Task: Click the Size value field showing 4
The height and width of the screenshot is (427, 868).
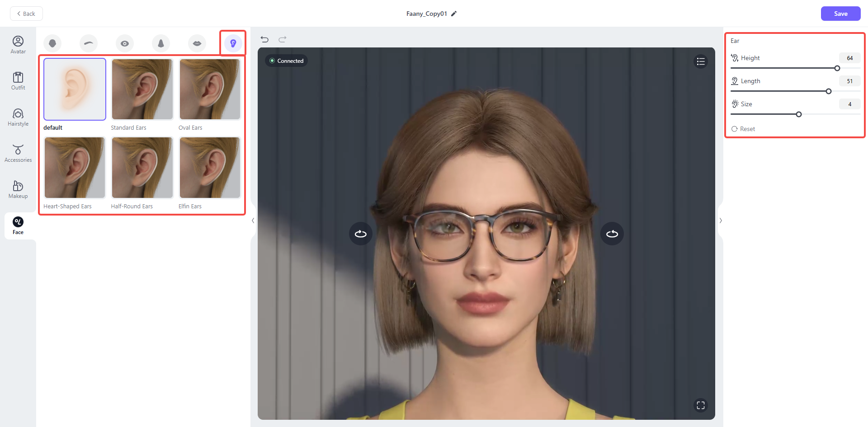Action: tap(850, 104)
